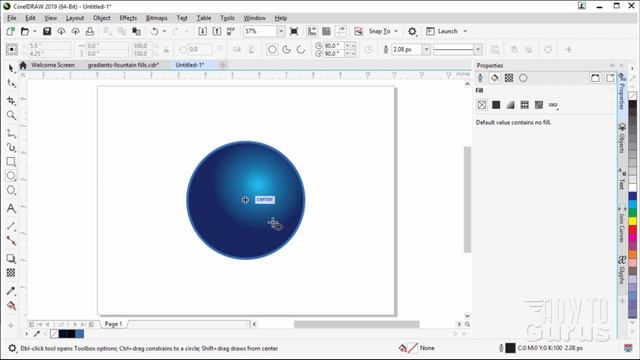Select the Ellipse tool
The height and width of the screenshot is (360, 640).
pos(11,176)
